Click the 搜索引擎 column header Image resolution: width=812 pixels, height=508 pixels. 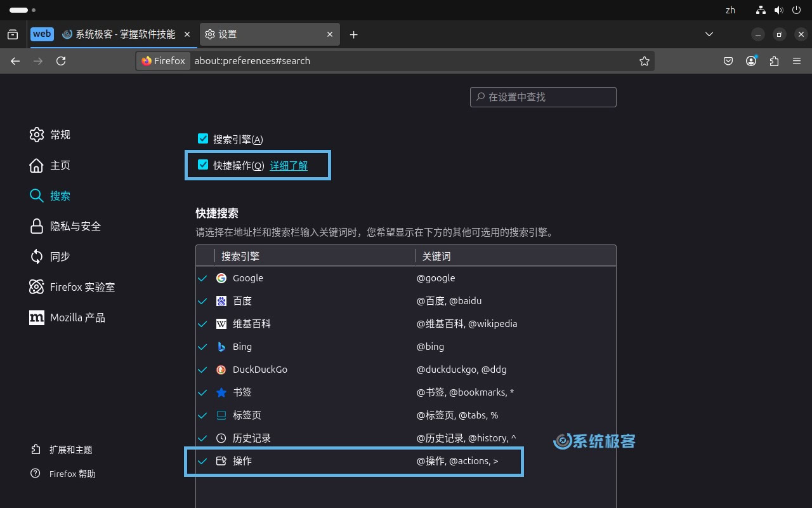tap(315, 256)
